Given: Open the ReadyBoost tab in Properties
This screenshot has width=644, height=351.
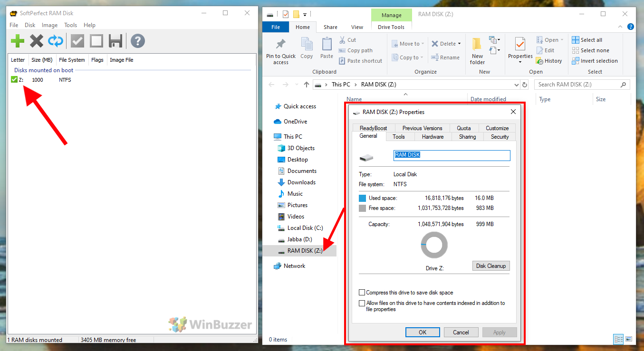Looking at the screenshot, I should (373, 128).
